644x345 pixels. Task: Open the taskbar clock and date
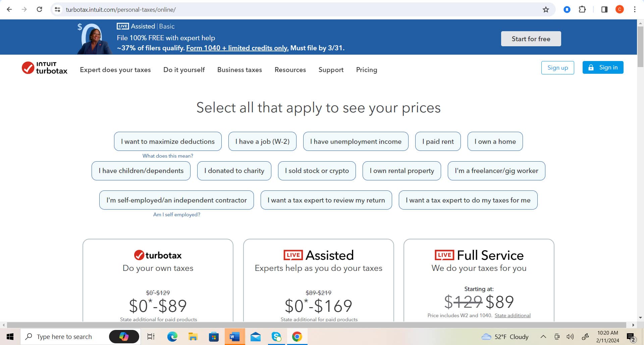click(x=607, y=337)
